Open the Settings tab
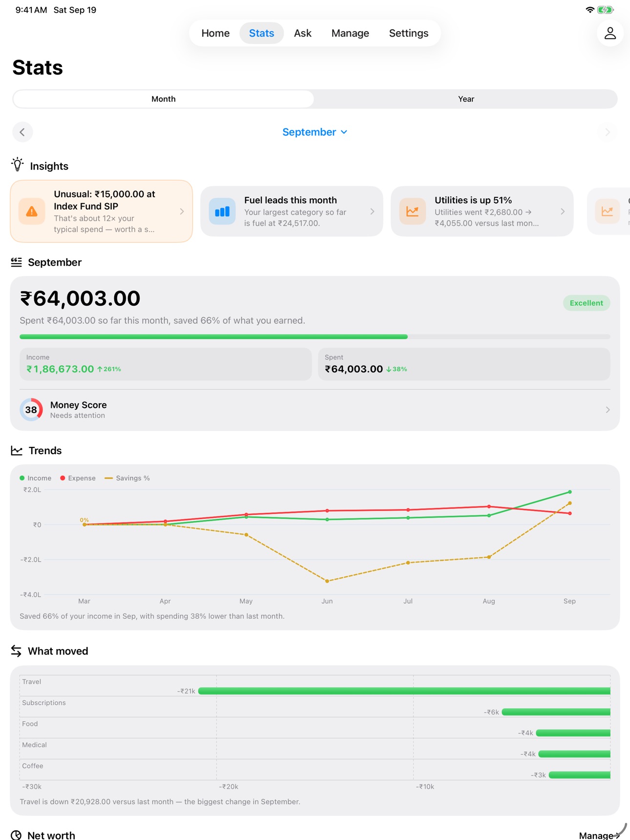The height and width of the screenshot is (840, 630). click(x=409, y=33)
